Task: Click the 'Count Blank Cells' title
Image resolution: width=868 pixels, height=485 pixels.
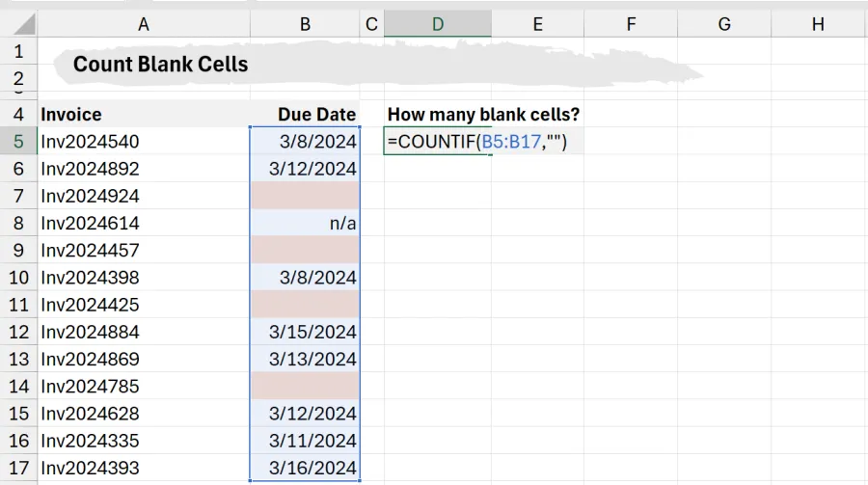Action: [160, 65]
